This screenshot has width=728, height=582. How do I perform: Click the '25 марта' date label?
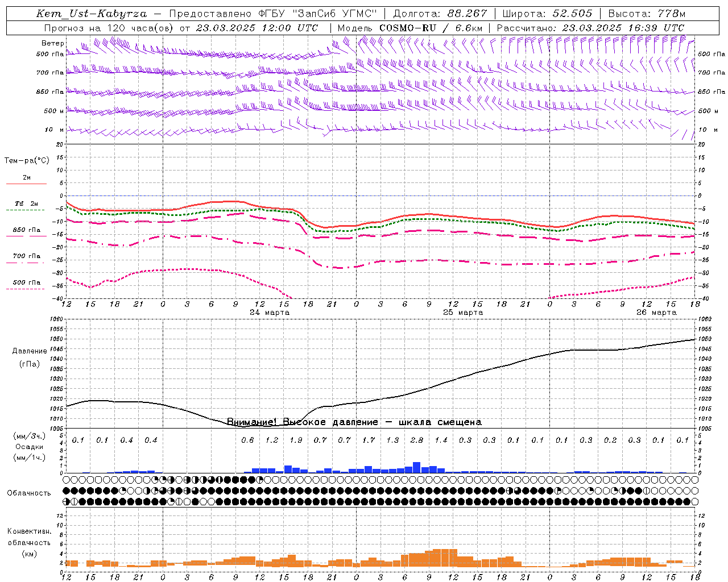tap(463, 313)
